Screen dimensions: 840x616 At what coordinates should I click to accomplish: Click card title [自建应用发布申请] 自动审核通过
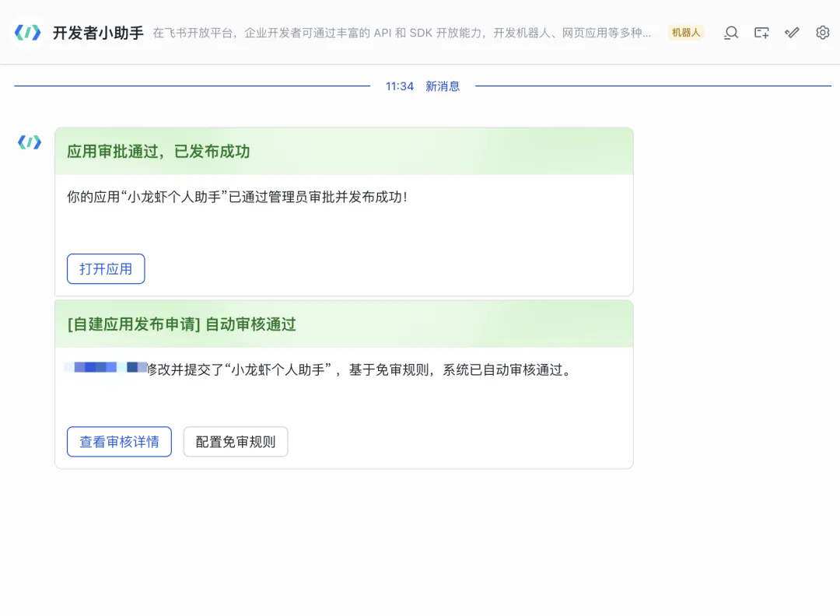click(x=181, y=324)
